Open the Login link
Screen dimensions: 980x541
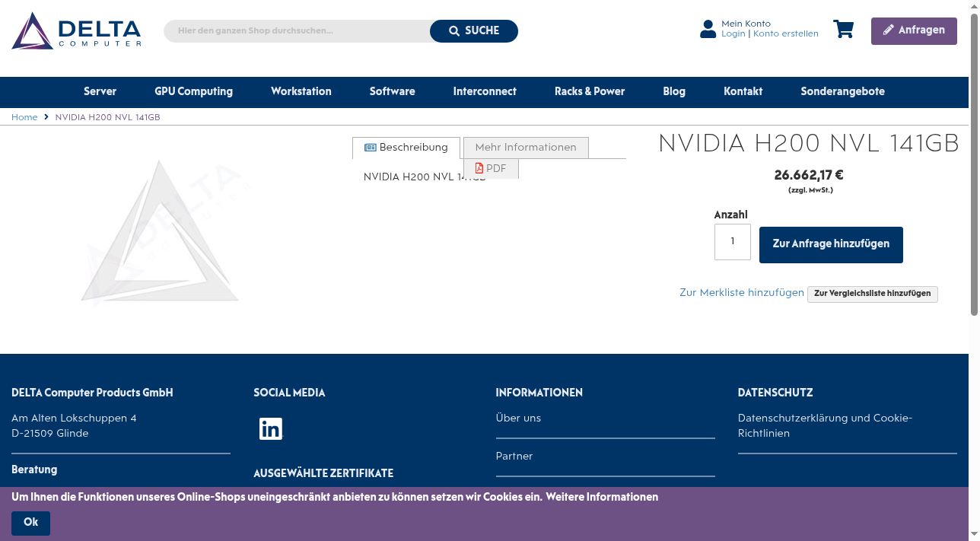[x=733, y=34]
